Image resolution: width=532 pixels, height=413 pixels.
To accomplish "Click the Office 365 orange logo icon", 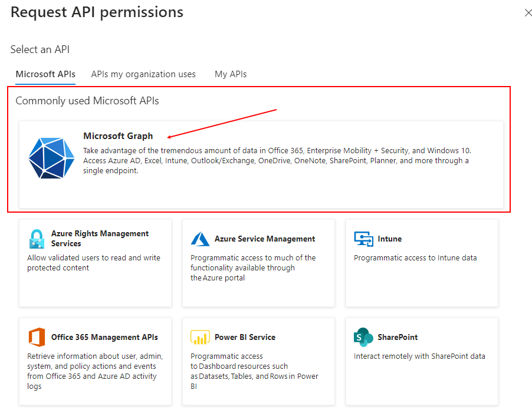I will [37, 337].
